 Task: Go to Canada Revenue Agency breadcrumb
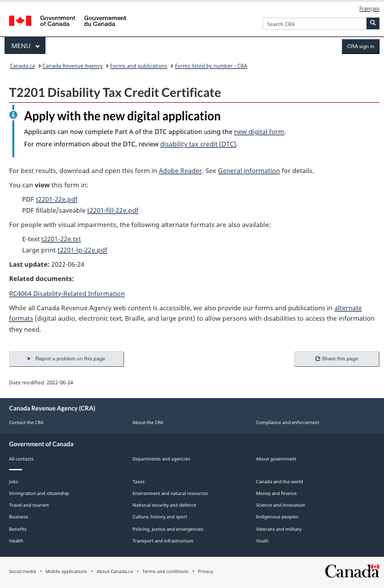click(x=72, y=66)
